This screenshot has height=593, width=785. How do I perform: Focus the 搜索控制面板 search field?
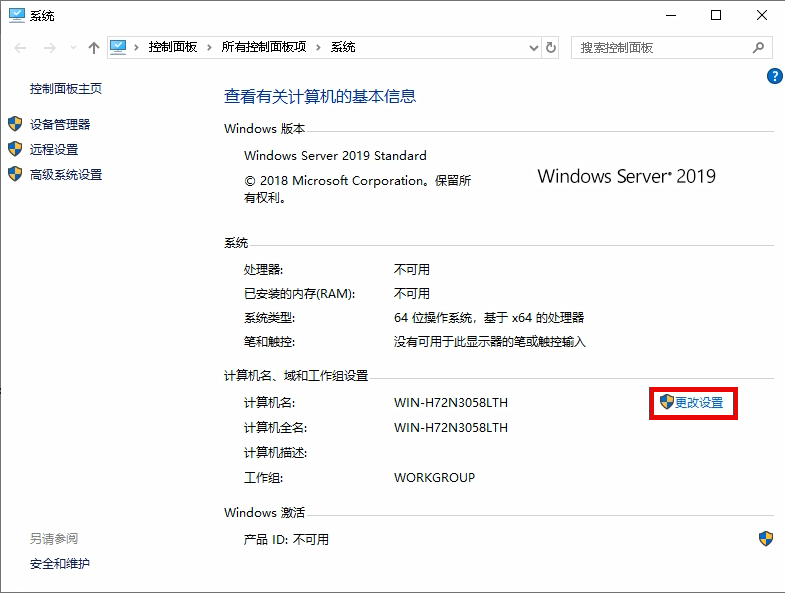click(x=660, y=47)
